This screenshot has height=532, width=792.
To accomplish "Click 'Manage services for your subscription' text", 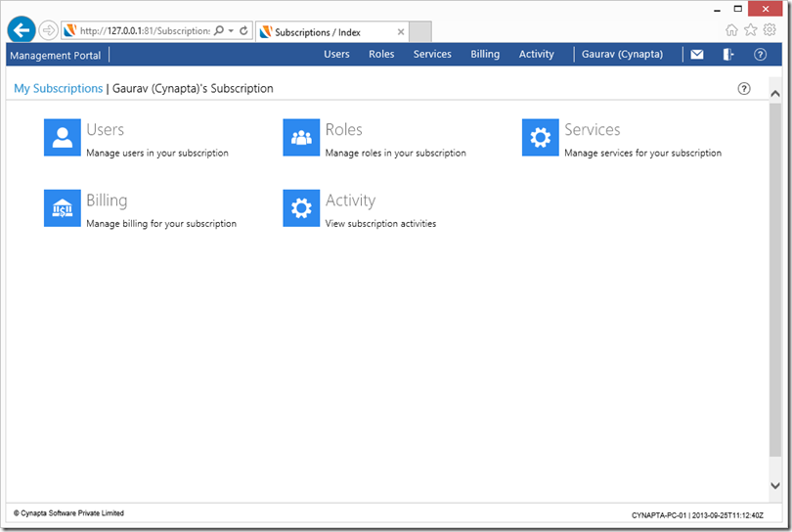I will (x=643, y=154).
